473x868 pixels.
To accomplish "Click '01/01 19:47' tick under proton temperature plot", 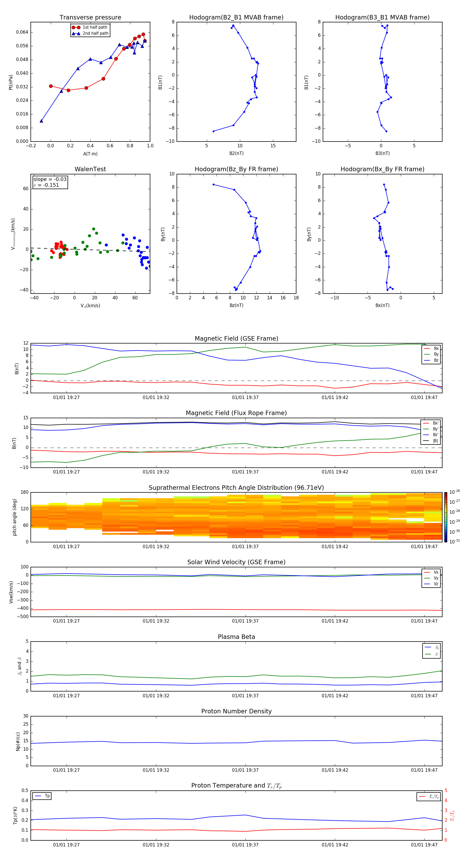I will [424, 845].
